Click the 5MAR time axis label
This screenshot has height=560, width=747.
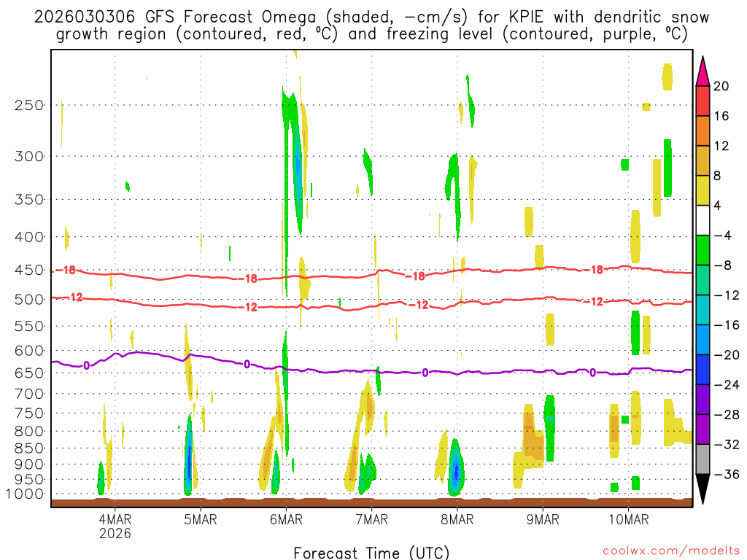200,519
